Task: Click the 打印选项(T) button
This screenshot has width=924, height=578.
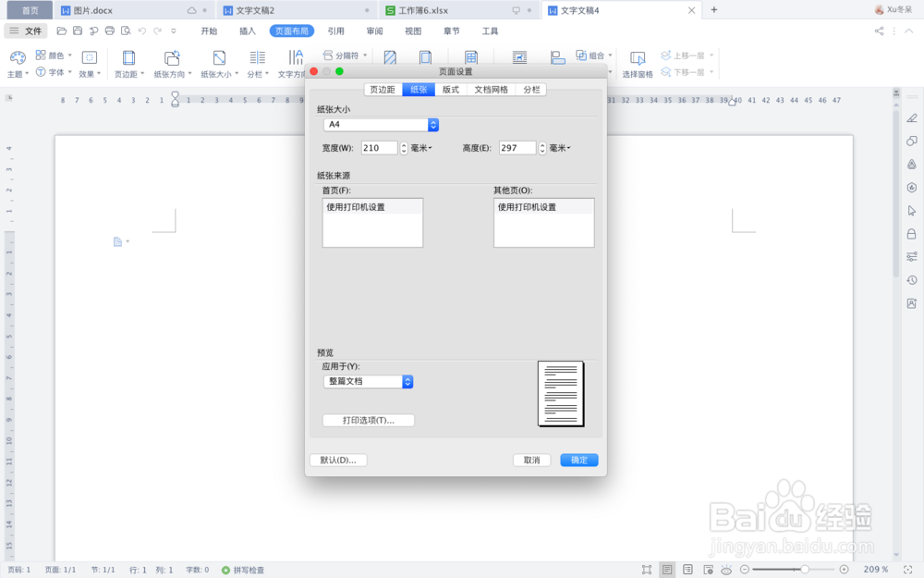Action: pos(367,419)
